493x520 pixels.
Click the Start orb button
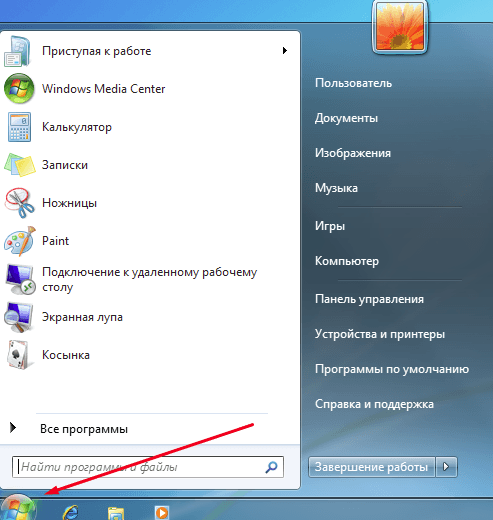(x=18, y=507)
